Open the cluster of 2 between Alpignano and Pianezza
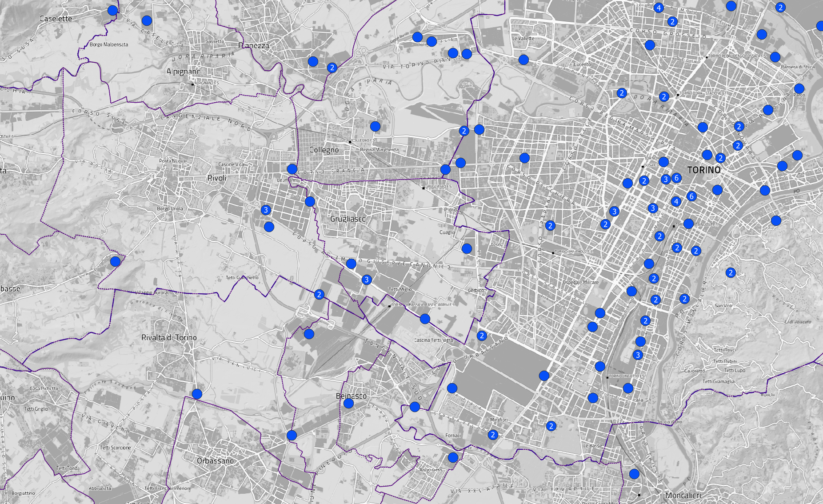This screenshot has width=823, height=504. pos(332,68)
